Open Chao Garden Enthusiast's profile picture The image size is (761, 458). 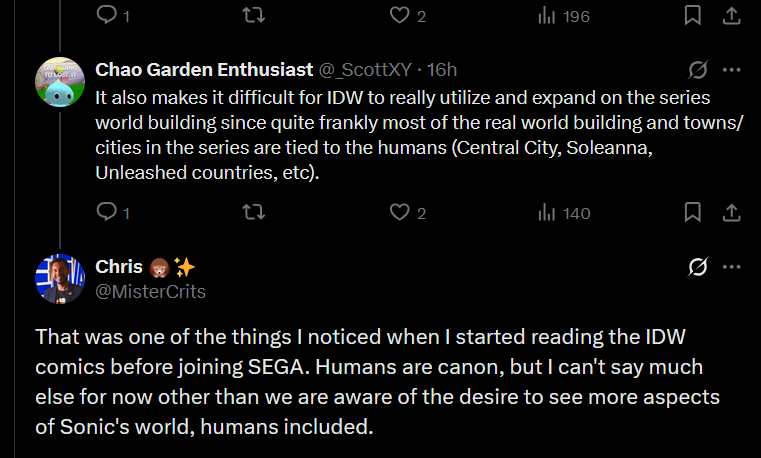pyautogui.click(x=59, y=81)
